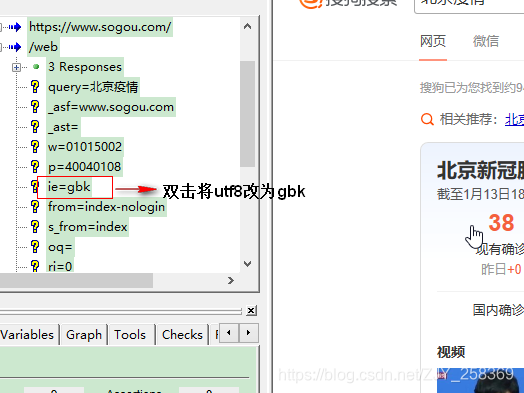Click question mark icon beside from=index-nologin
This screenshot has height=393, width=524.
(x=35, y=207)
